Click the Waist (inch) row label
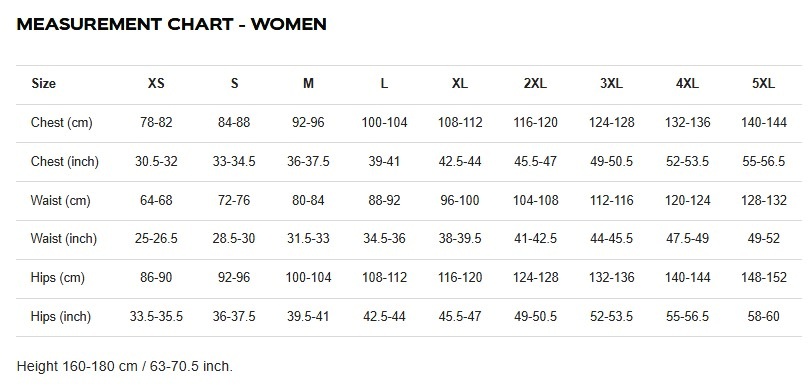Image resolution: width=808 pixels, height=387 pixels. [x=63, y=239]
